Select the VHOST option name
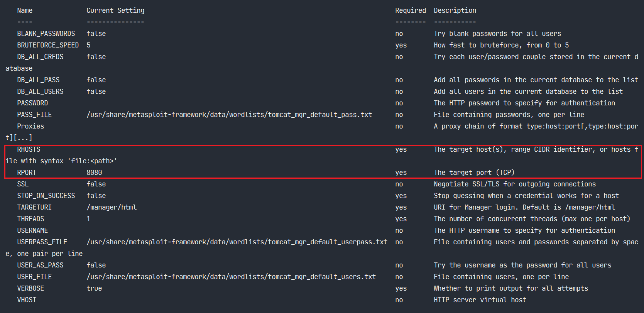The height and width of the screenshot is (313, 644). click(x=27, y=300)
